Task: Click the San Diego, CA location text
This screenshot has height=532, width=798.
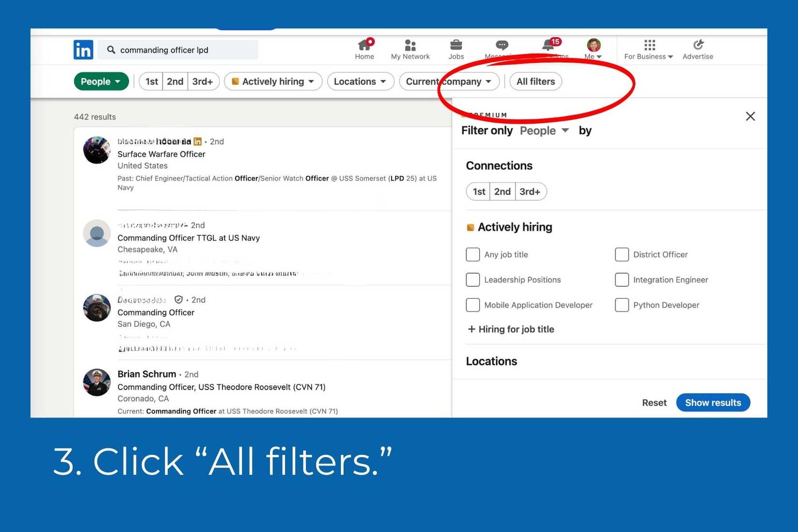Action: (x=144, y=324)
